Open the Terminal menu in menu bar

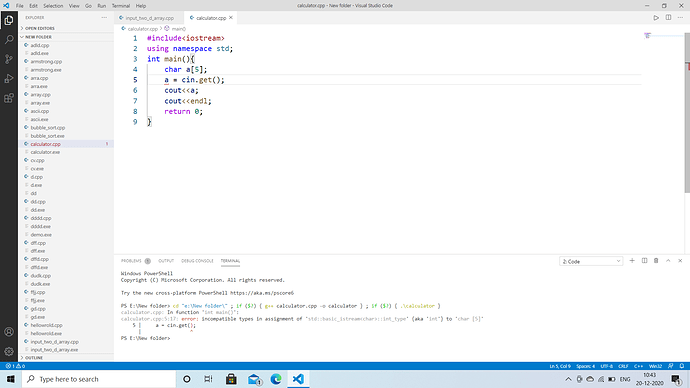click(121, 6)
